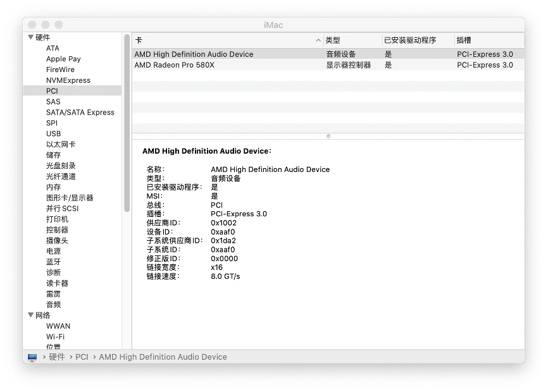Click the 设备 ID value 0xaaf0
Screen dimensions: 548x392
click(223, 232)
